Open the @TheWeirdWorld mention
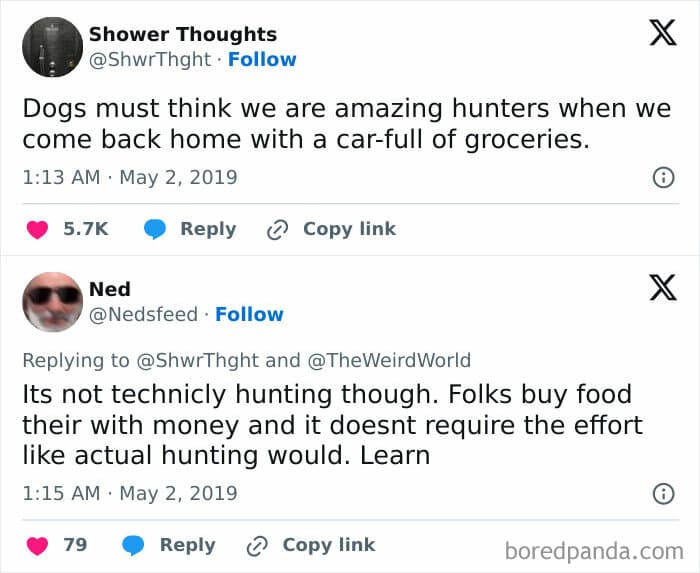Image resolution: width=700 pixels, height=573 pixels. point(389,360)
